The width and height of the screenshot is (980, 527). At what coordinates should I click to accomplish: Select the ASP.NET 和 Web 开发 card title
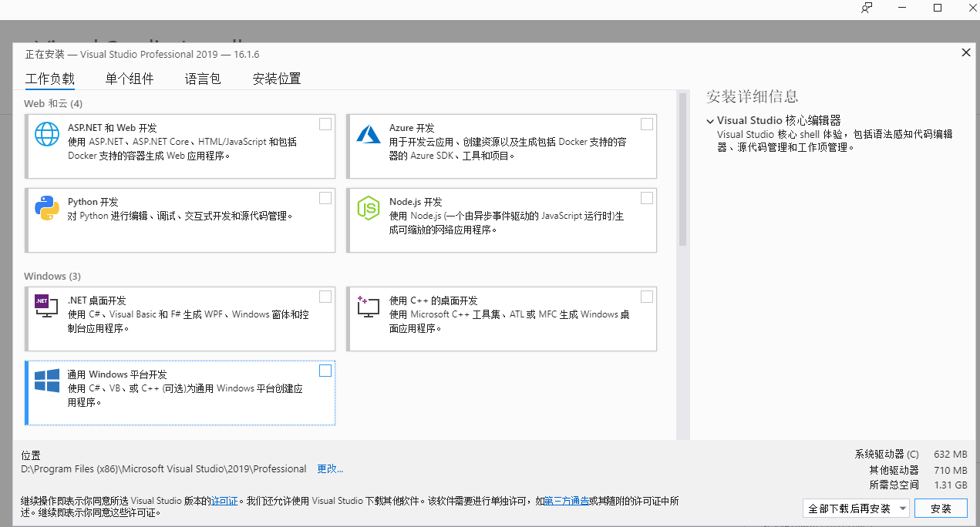tap(113, 128)
